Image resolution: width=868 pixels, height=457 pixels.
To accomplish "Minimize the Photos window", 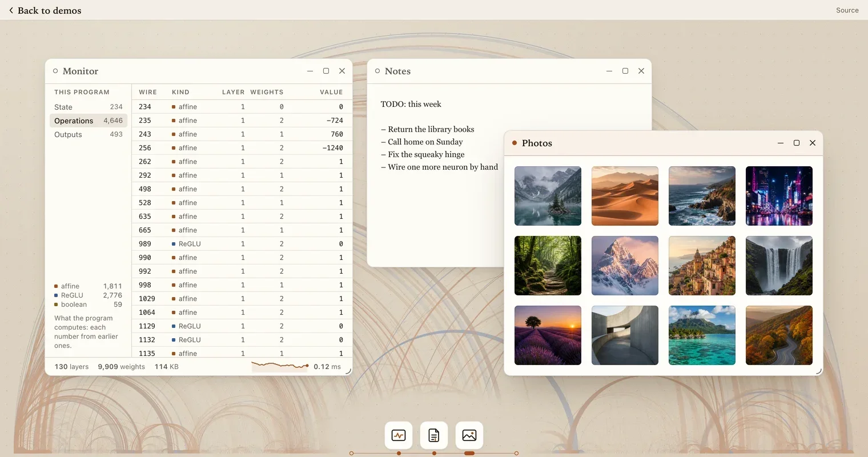I will click(781, 143).
